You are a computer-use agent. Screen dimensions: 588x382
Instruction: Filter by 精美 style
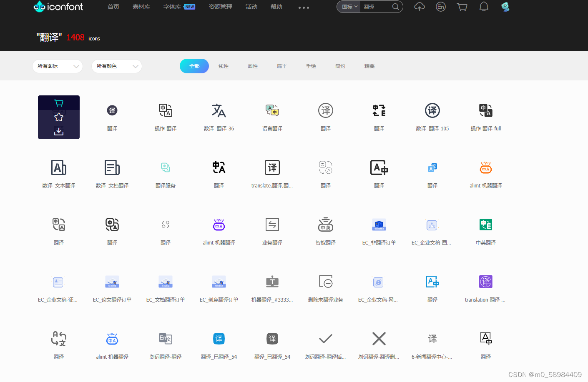(369, 66)
